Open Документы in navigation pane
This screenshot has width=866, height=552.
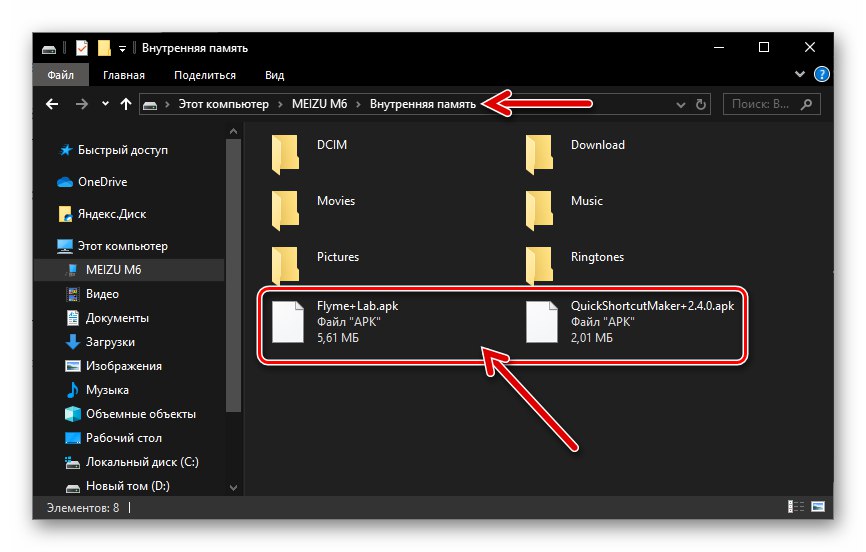pos(117,318)
